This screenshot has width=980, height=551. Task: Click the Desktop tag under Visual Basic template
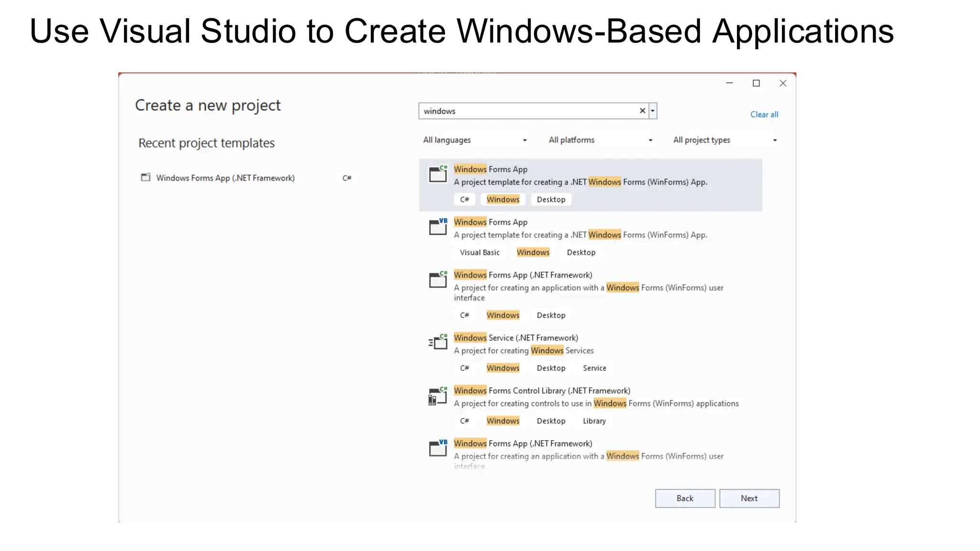[x=581, y=253]
